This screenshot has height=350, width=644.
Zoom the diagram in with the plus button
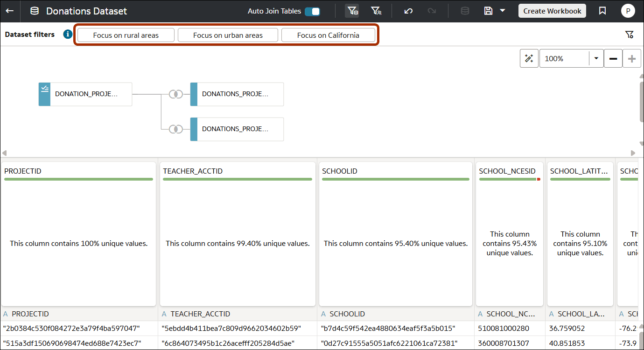point(632,58)
